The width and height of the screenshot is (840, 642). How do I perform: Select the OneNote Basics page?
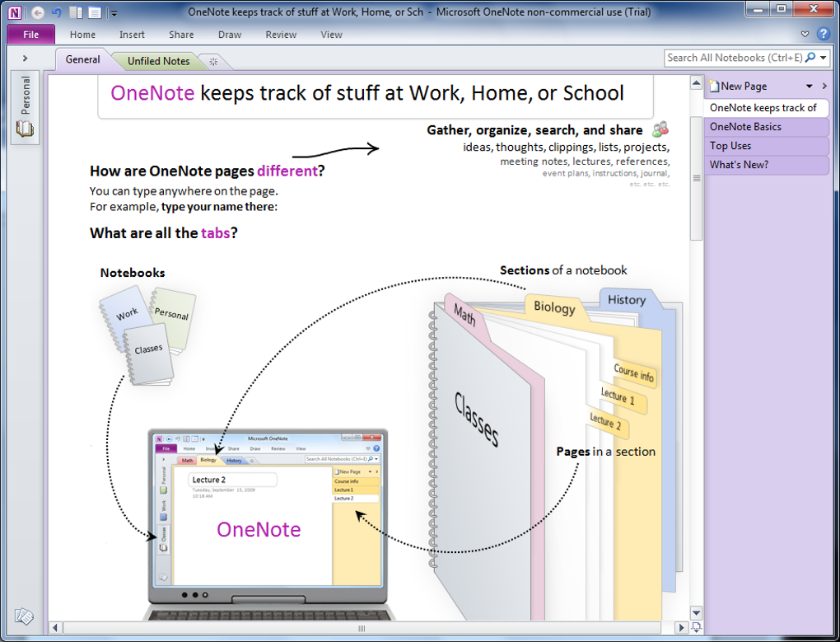click(x=745, y=127)
